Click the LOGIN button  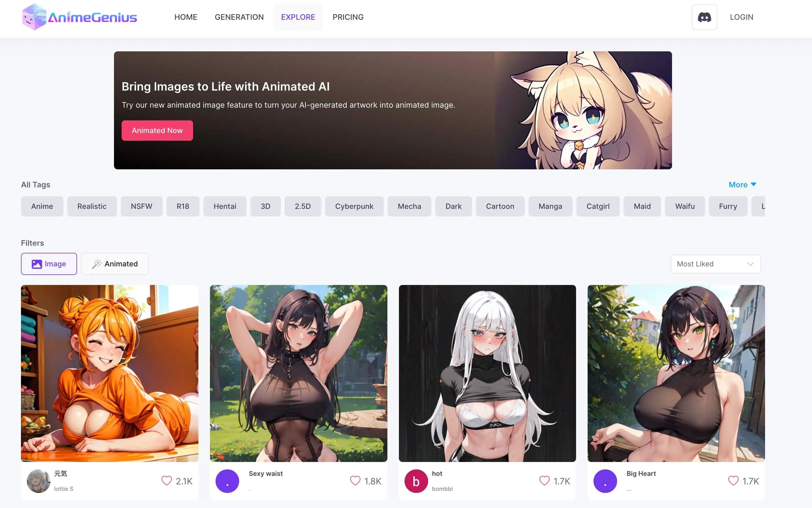pyautogui.click(x=741, y=17)
